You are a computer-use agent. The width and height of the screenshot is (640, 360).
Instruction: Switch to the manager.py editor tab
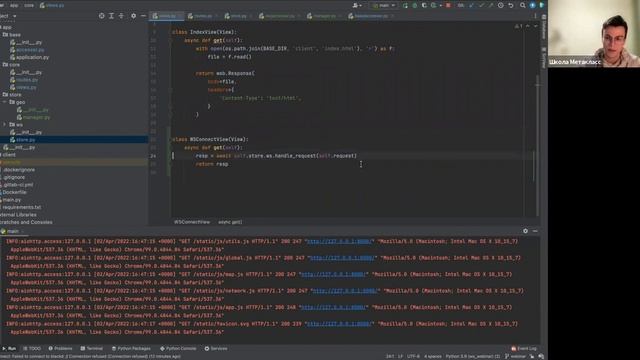tap(324, 16)
